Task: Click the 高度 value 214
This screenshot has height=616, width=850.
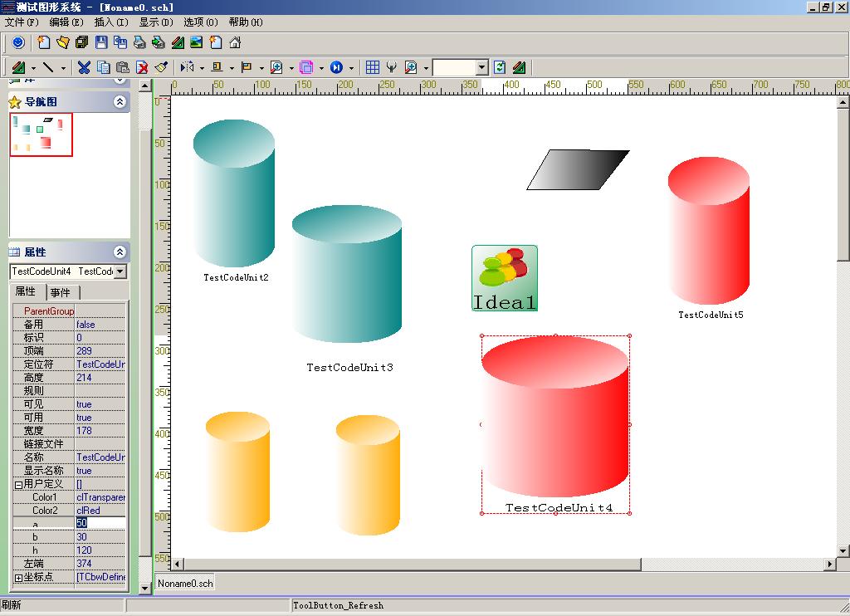Action: 100,378
